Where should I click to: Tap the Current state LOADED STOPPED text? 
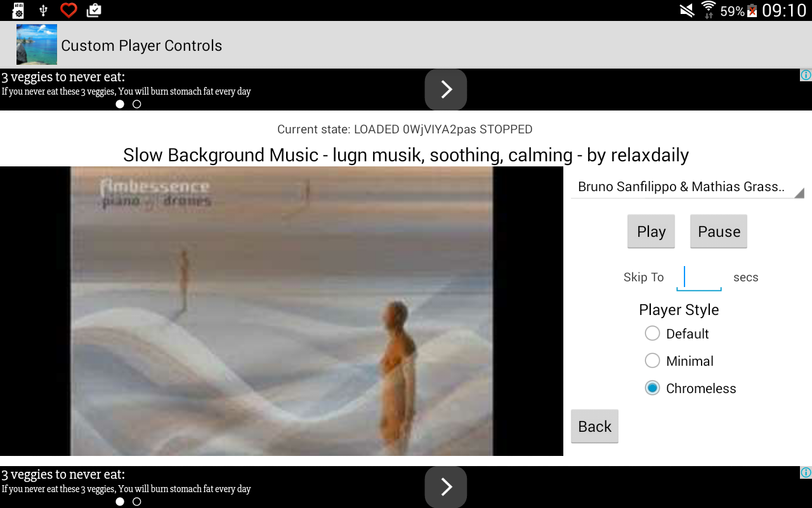pyautogui.click(x=405, y=130)
